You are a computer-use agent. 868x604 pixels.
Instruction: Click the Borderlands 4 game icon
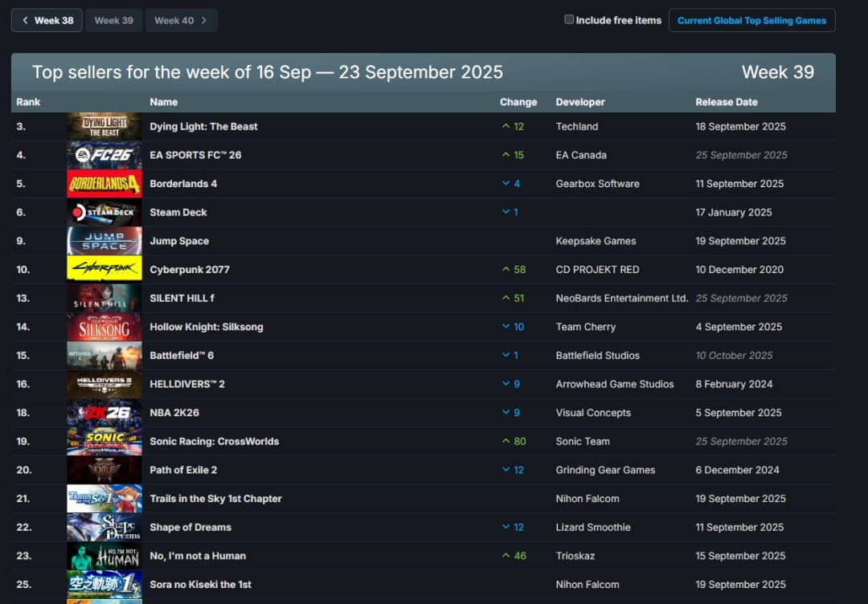click(x=104, y=184)
